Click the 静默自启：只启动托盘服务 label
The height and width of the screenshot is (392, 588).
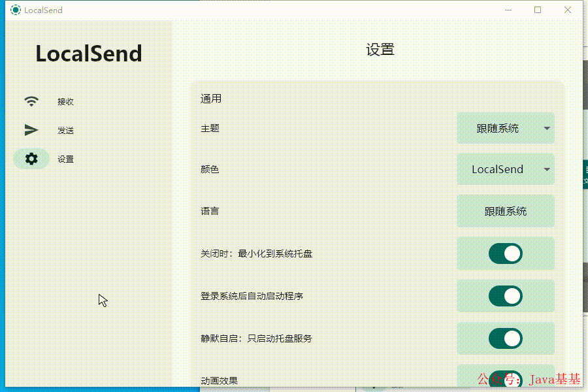257,338
